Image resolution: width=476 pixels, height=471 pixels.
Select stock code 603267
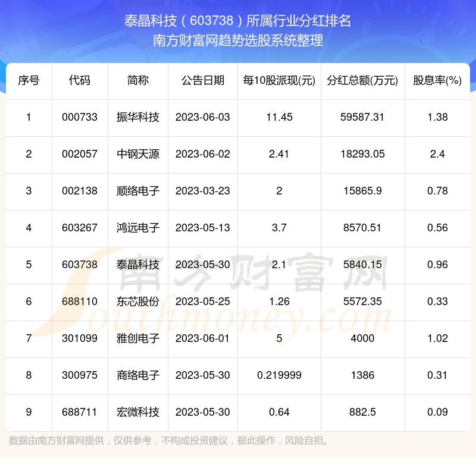80,228
